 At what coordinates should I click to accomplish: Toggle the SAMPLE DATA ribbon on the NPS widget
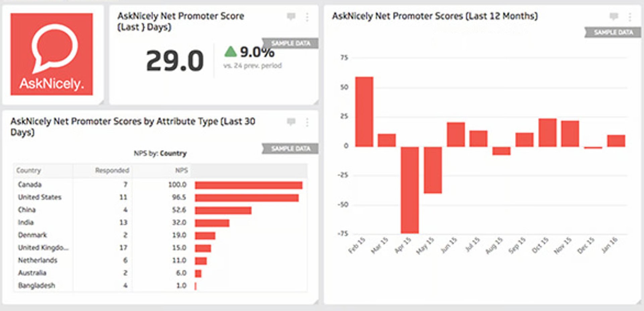290,43
